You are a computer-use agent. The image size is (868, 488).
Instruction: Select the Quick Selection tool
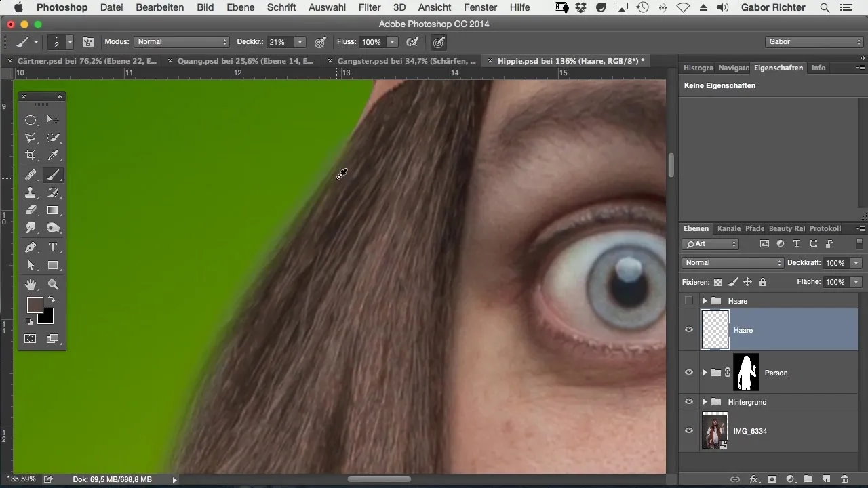53,138
